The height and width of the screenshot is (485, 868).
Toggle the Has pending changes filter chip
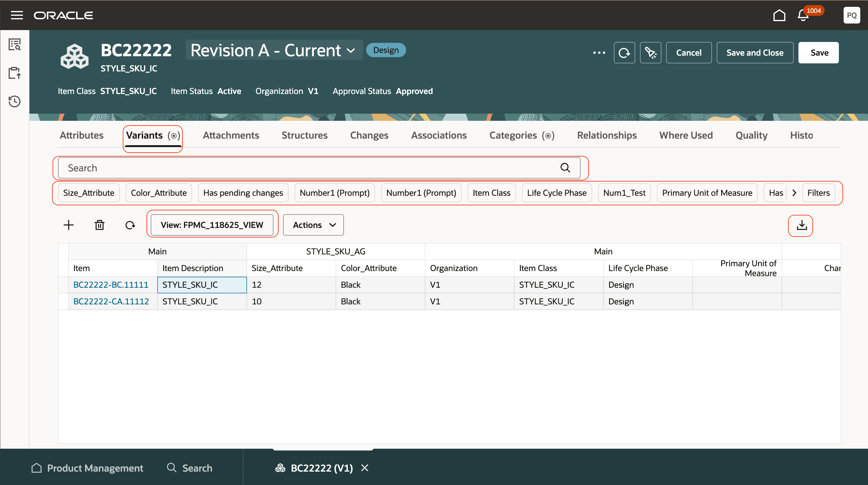click(243, 193)
